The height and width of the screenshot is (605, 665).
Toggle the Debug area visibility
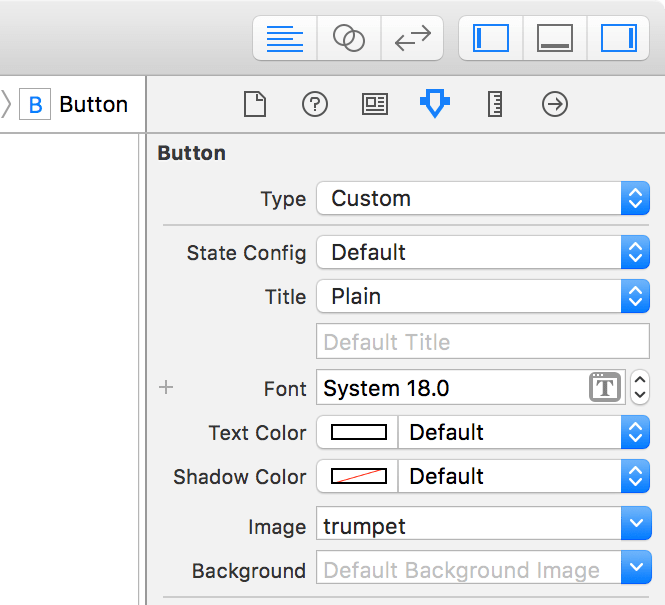(554, 39)
